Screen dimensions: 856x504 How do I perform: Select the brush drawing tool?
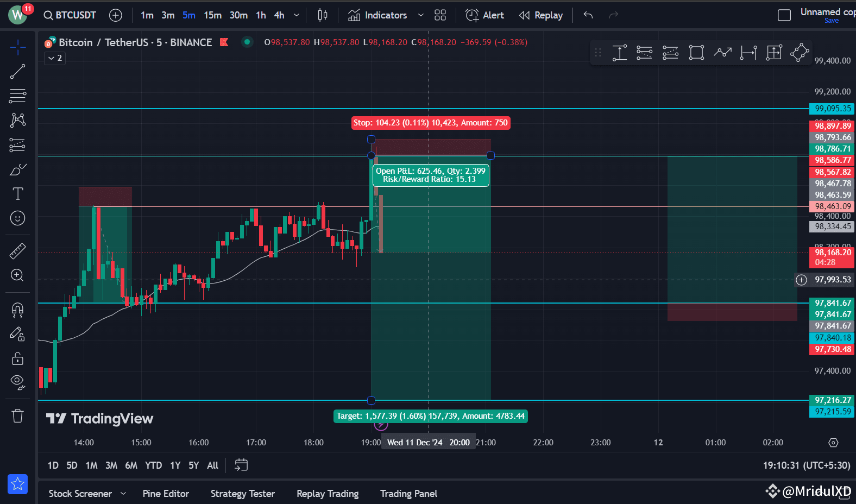coord(17,169)
